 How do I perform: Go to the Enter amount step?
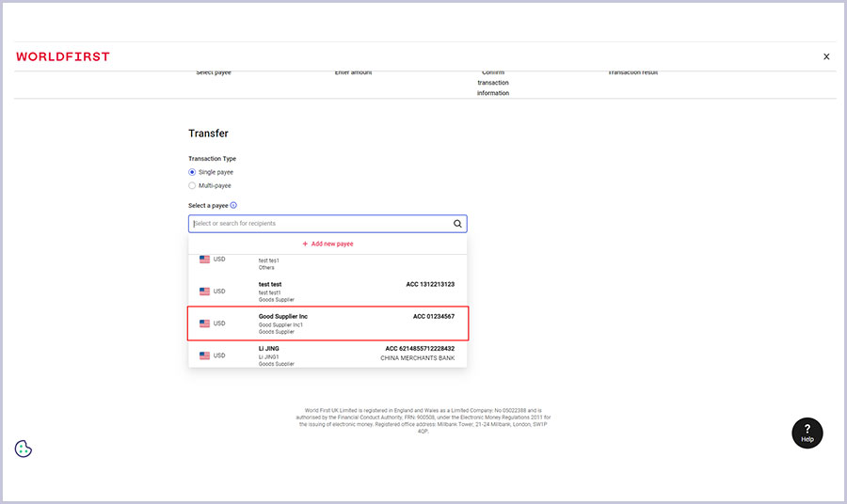(353, 72)
